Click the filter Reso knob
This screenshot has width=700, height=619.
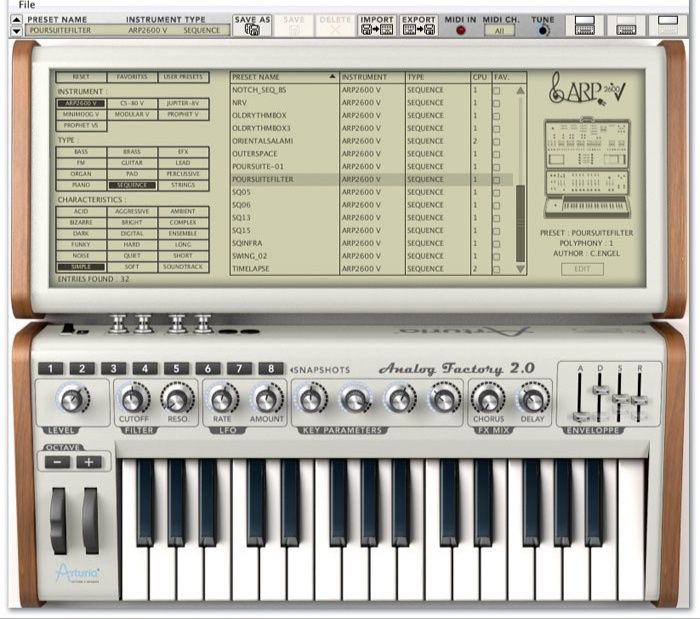(177, 399)
